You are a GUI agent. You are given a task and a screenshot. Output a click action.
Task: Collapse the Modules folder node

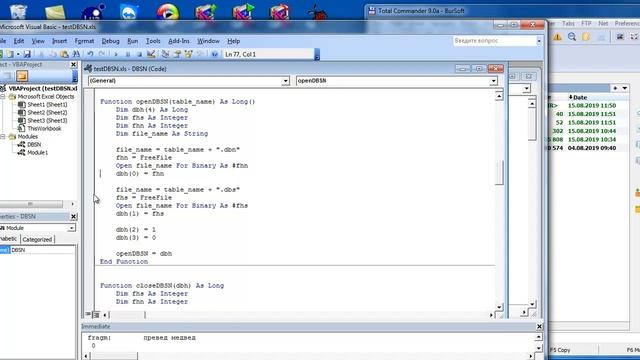(2, 137)
